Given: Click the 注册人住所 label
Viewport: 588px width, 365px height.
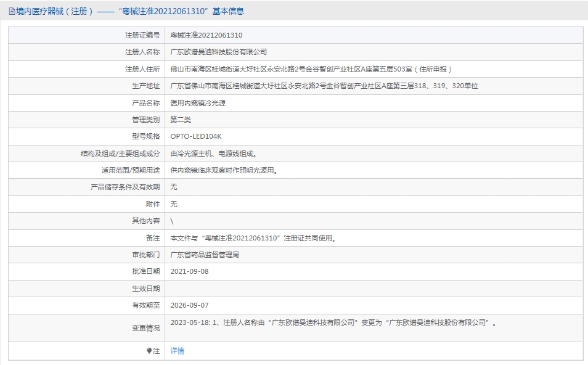Looking at the screenshot, I should pyautogui.click(x=142, y=69).
